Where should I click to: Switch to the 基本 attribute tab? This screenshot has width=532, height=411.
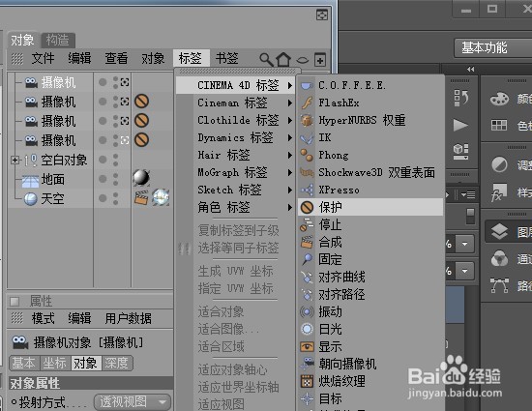24,364
